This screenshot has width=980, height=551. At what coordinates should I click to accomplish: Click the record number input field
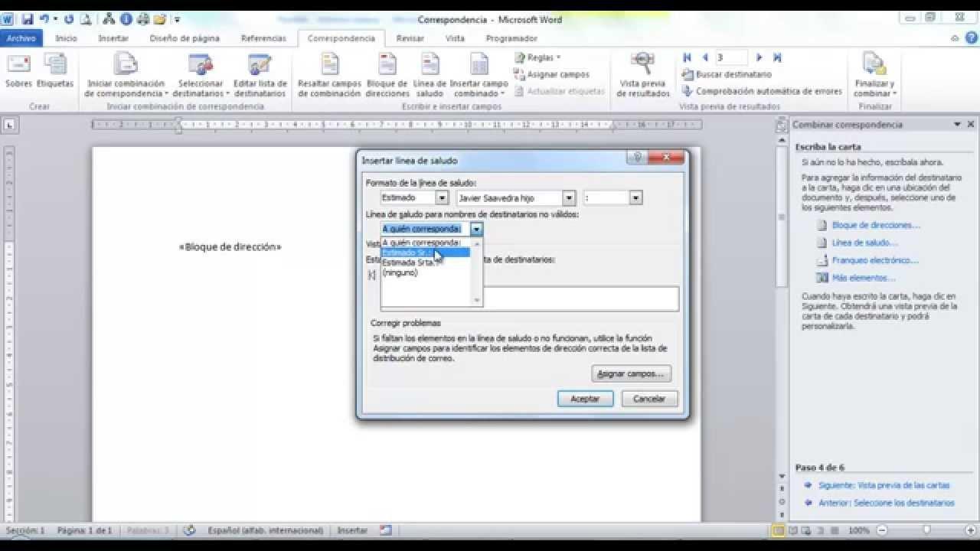coord(731,57)
